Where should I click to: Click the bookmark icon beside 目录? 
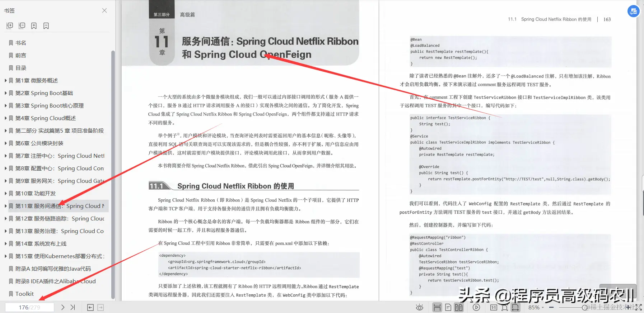(11, 68)
